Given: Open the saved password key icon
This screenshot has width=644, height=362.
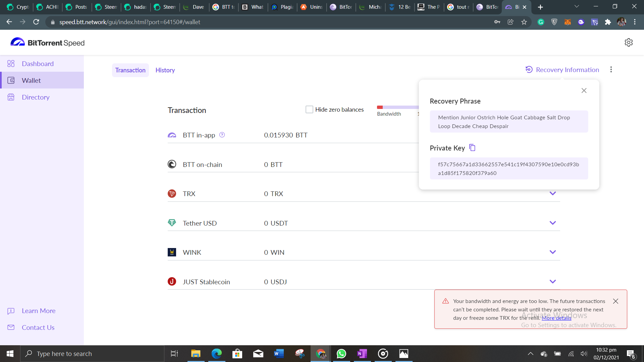Looking at the screenshot, I should tap(497, 22).
